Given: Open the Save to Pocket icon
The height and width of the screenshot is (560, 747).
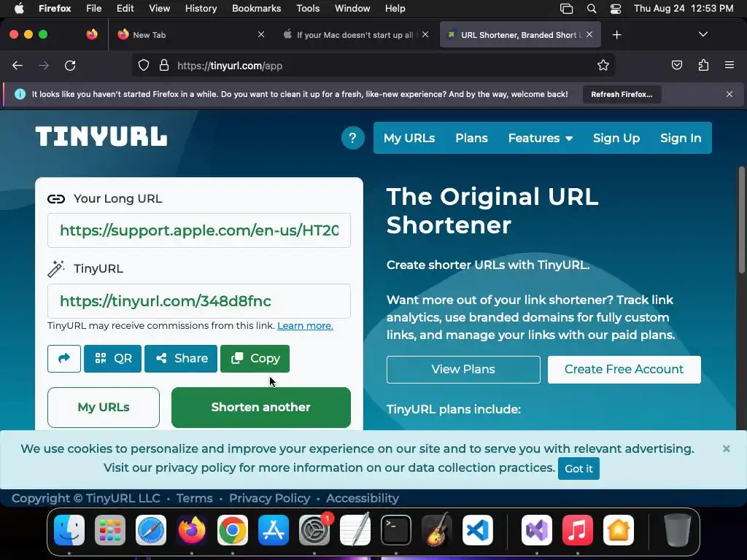Looking at the screenshot, I should coord(676,65).
